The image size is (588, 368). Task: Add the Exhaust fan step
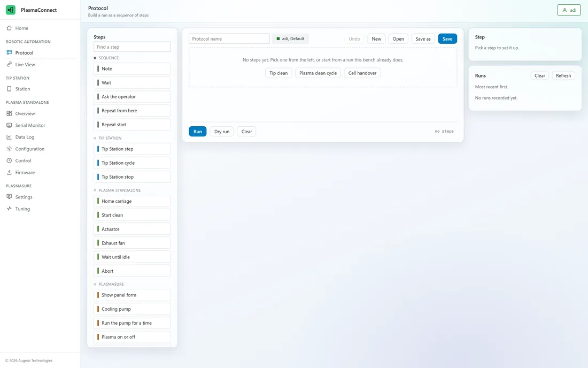click(132, 243)
